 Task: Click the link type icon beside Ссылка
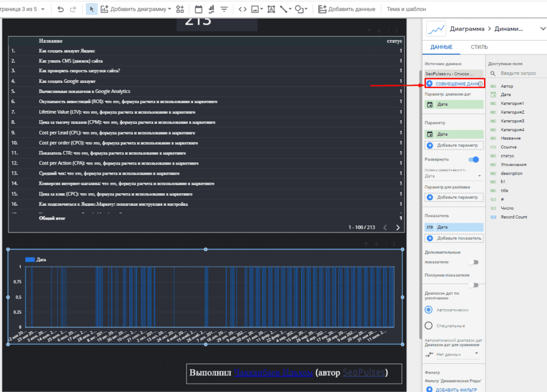(493, 147)
